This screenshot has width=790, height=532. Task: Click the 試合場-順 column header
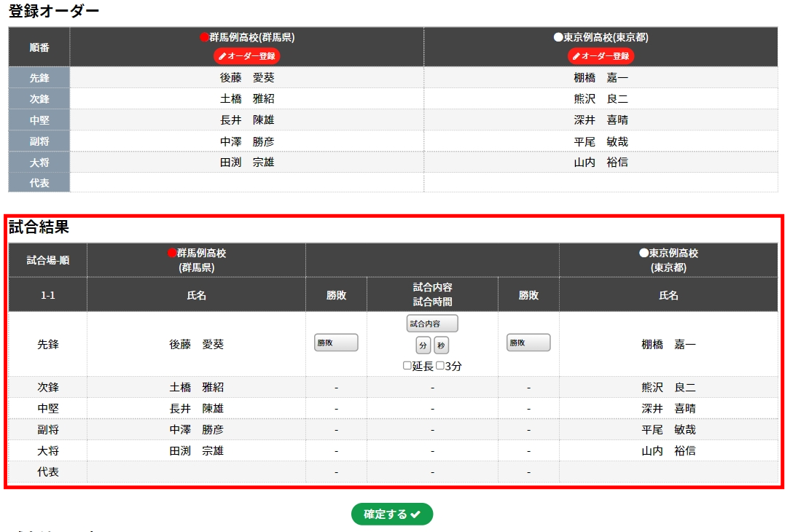(x=48, y=260)
